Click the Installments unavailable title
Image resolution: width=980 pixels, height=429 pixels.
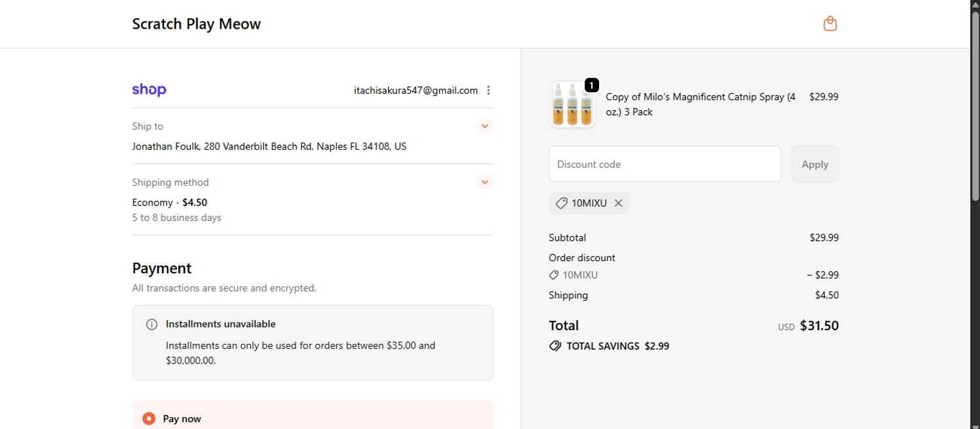(221, 324)
